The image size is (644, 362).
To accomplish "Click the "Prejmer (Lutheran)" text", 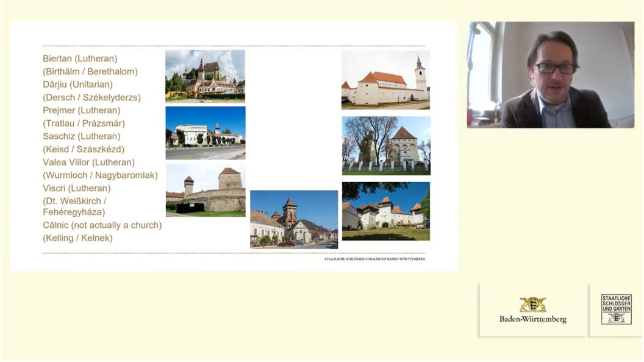I will tap(82, 110).
